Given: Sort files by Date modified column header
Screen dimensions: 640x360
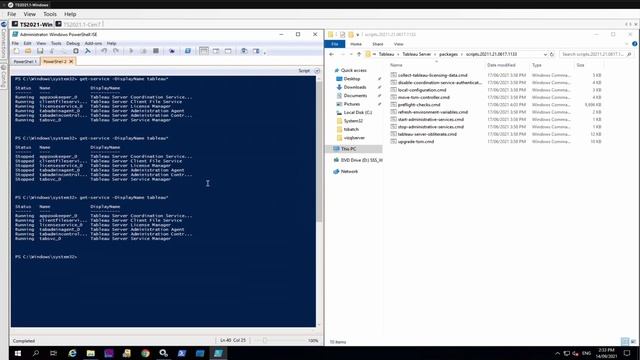Looking at the screenshot, I should (501, 65).
